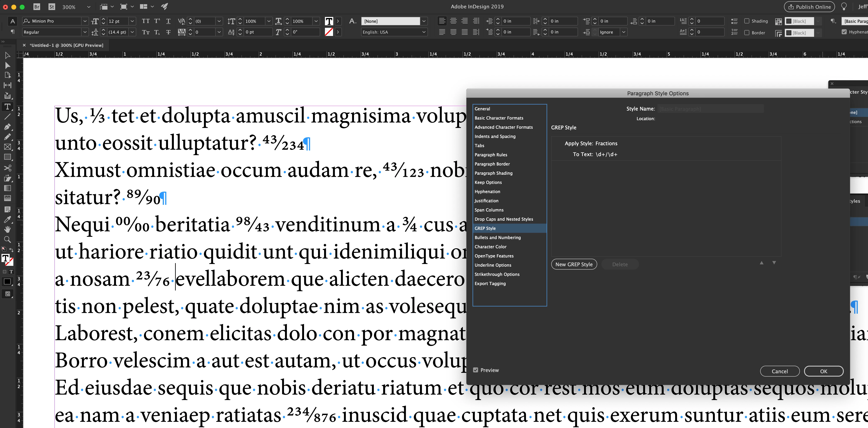Select the Zoom magnifier tool
This screenshot has height=428, width=868.
[x=7, y=240]
